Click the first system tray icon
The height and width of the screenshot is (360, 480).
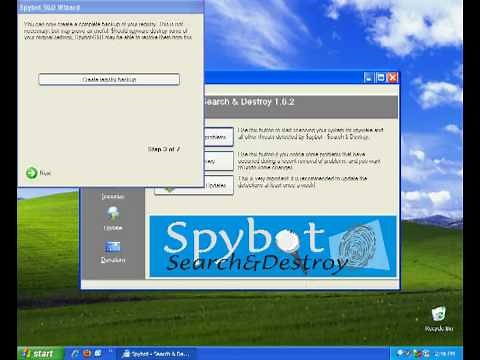(399, 353)
